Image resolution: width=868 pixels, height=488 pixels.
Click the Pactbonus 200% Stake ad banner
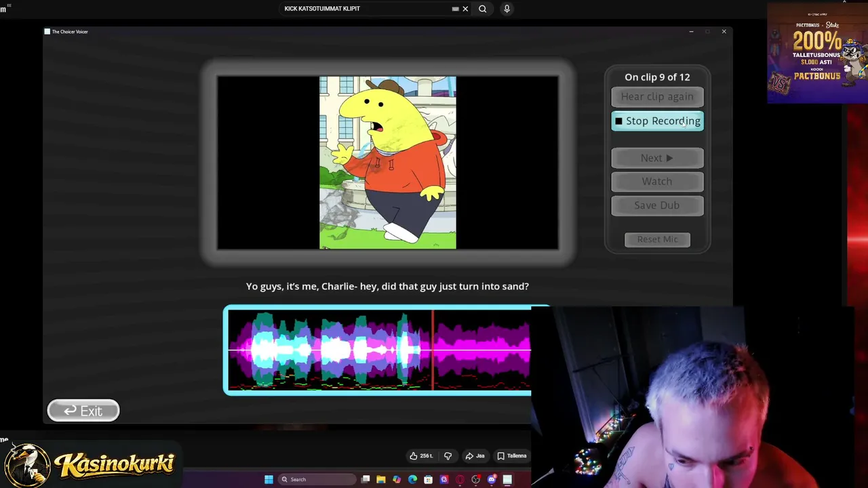(x=817, y=54)
